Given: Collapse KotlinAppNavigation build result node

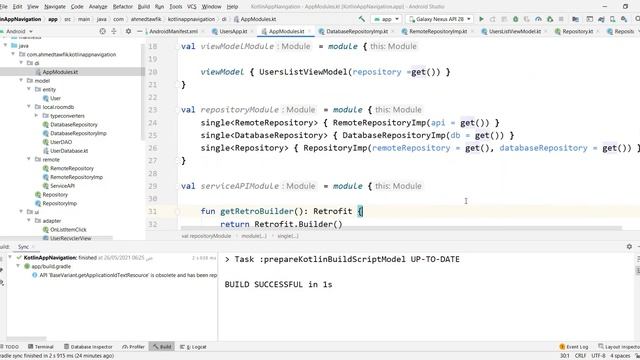Looking at the screenshot, I should point(10,258).
